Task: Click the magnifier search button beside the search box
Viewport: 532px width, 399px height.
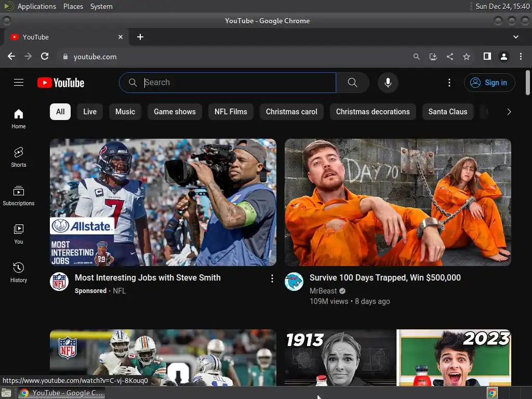Action: coord(353,83)
